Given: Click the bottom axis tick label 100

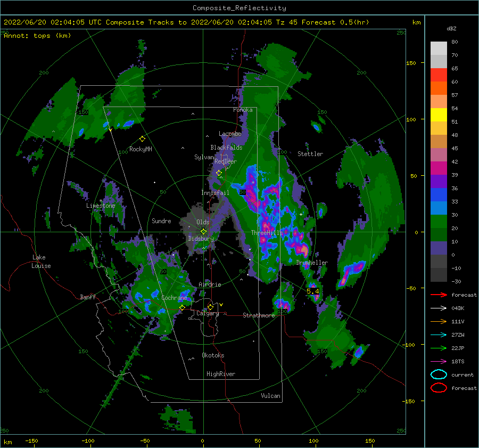Looking at the screenshot, I should click(x=313, y=441).
